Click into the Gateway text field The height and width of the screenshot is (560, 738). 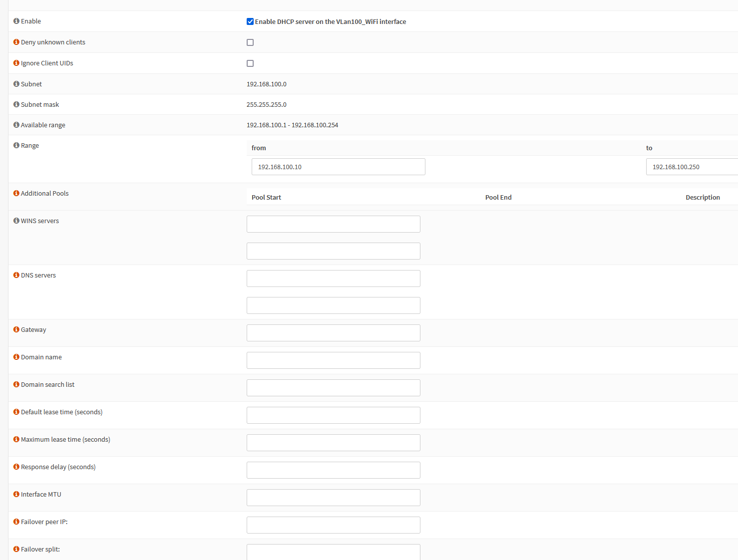pos(333,333)
